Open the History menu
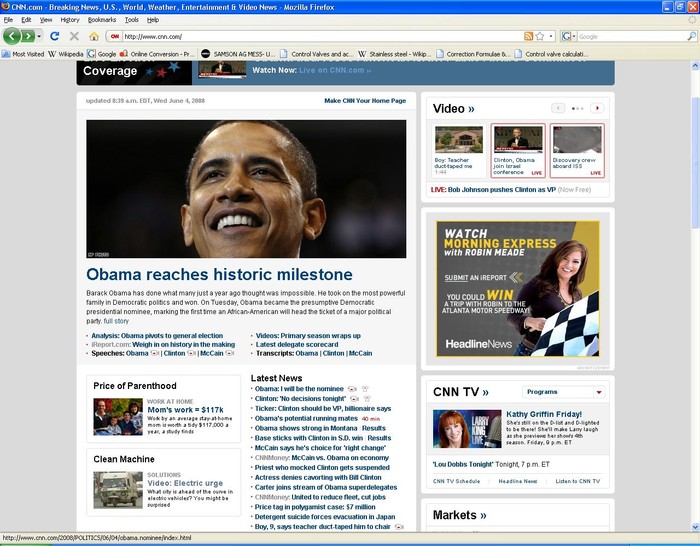Screen dimensions: 700x546 coord(70,19)
